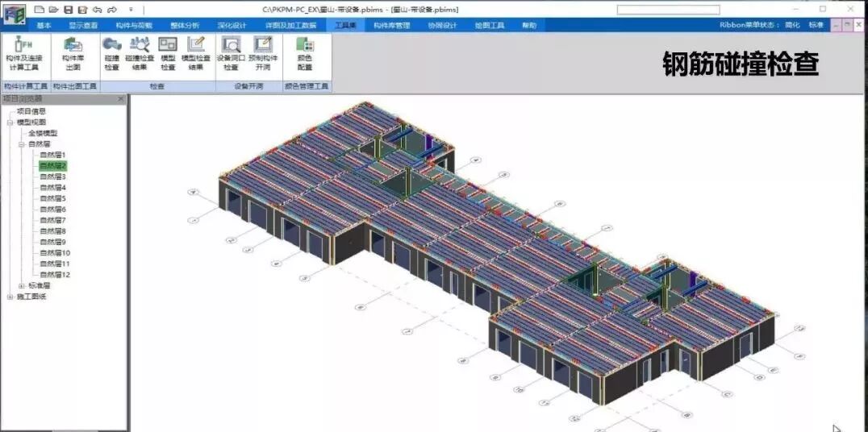Switch to the 协同设计 ribbon tab

click(x=442, y=26)
